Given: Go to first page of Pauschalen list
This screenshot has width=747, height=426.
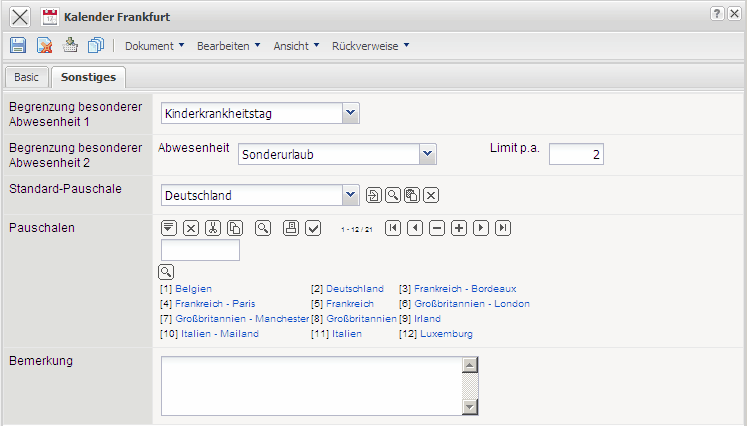Looking at the screenshot, I should coord(393,228).
